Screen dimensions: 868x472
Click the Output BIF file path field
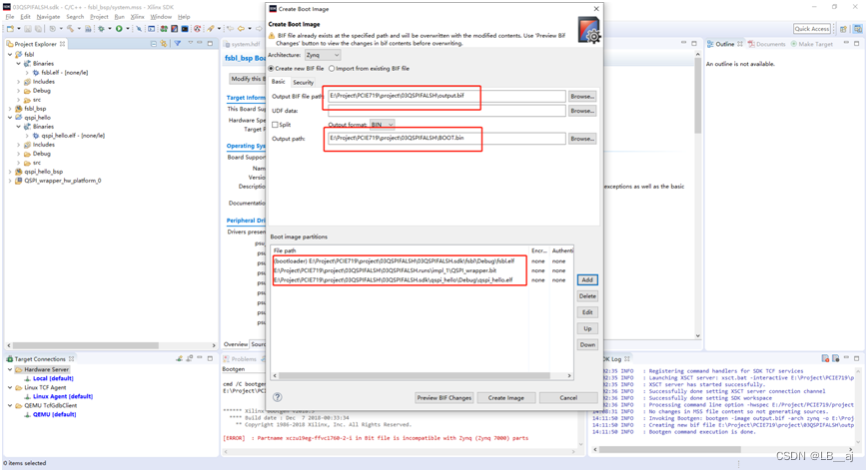click(x=446, y=96)
